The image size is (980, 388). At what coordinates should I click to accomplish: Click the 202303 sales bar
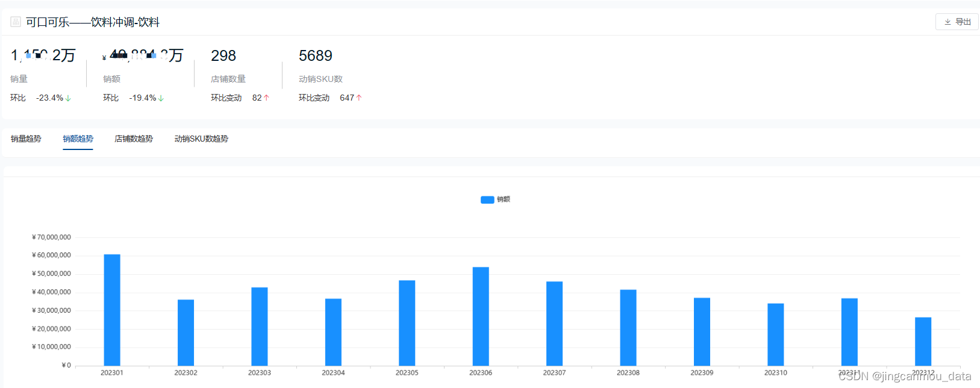pos(260,327)
